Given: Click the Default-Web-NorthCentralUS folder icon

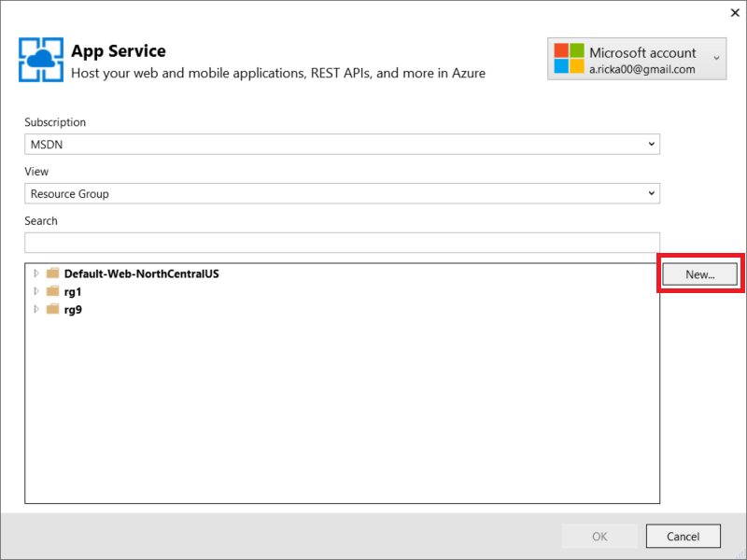Looking at the screenshot, I should point(52,273).
